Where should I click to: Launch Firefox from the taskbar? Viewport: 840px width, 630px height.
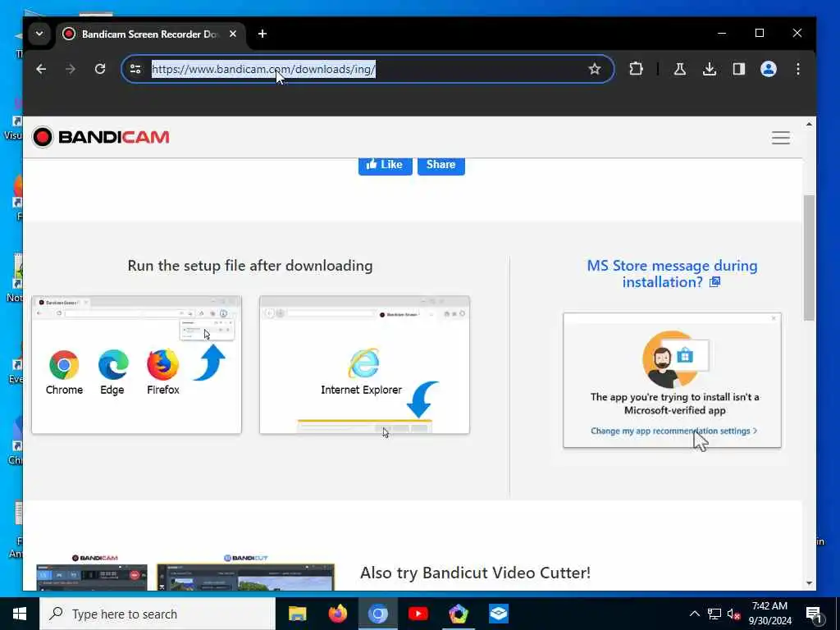[337, 614]
